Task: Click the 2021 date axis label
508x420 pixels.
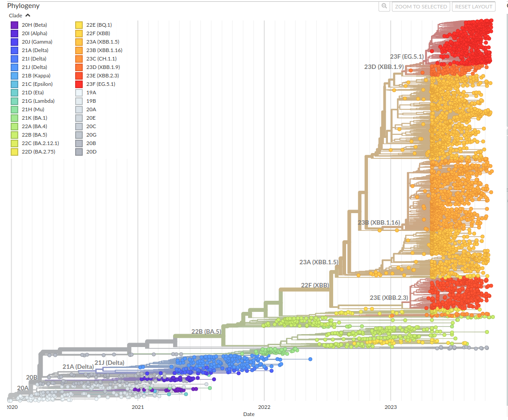Action: [138, 407]
